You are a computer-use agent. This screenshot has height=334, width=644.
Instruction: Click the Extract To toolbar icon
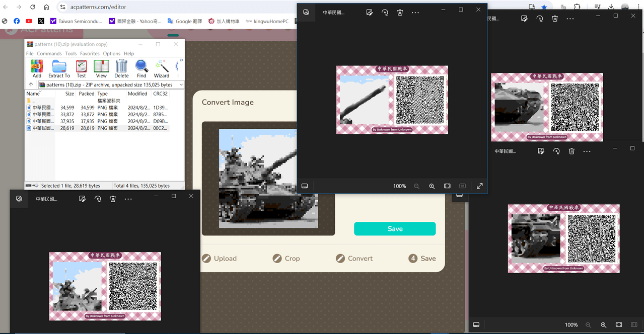(59, 66)
